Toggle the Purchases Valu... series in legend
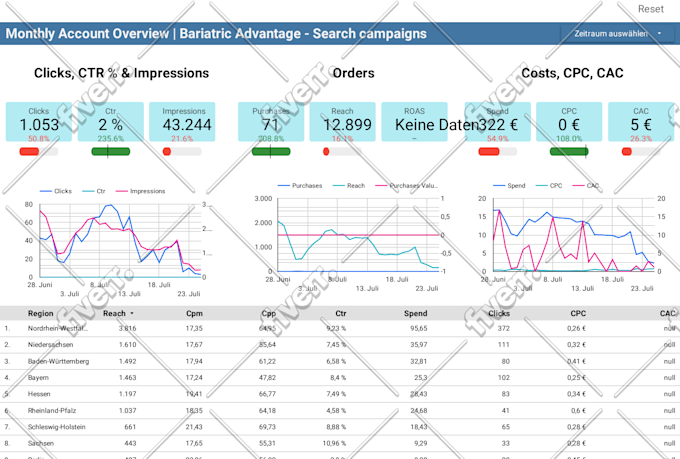 407,186
